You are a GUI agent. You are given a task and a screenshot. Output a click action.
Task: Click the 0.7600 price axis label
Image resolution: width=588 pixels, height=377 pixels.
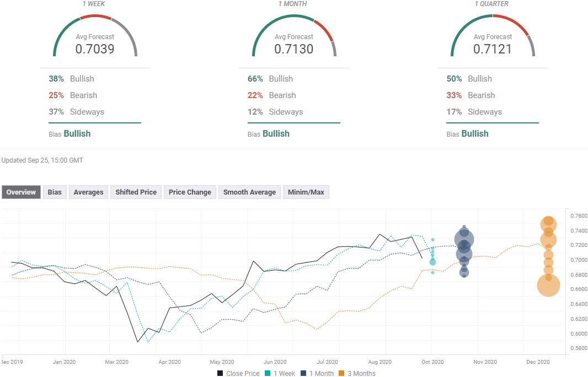click(x=579, y=216)
